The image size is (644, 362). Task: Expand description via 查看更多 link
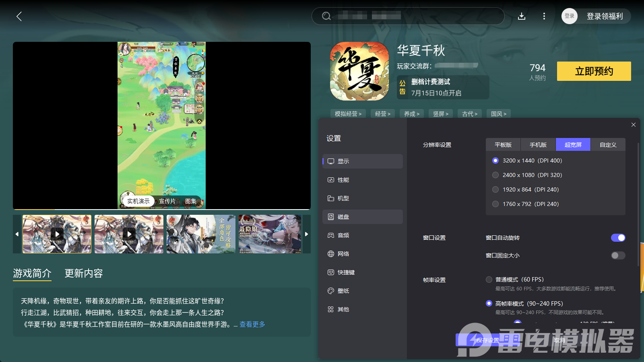[252, 324]
